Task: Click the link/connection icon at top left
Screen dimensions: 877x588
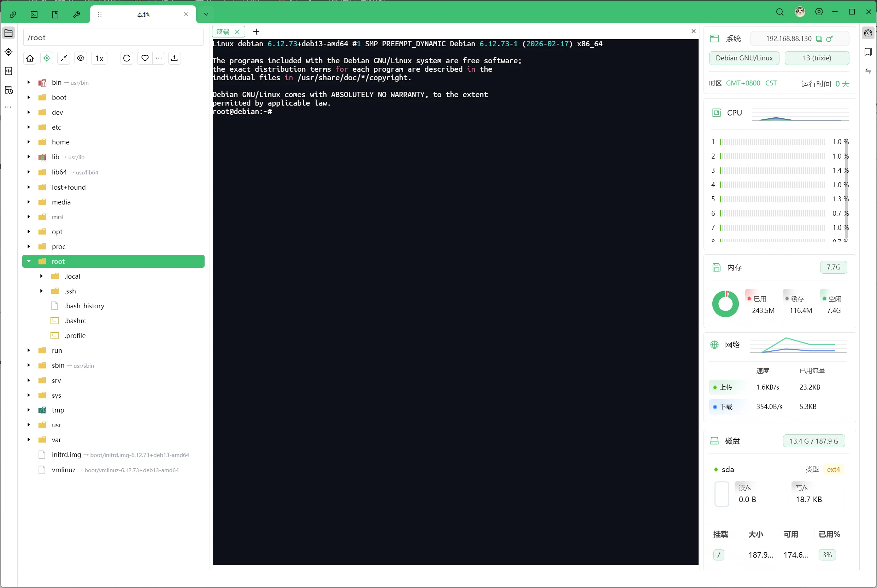Action: pos(13,14)
